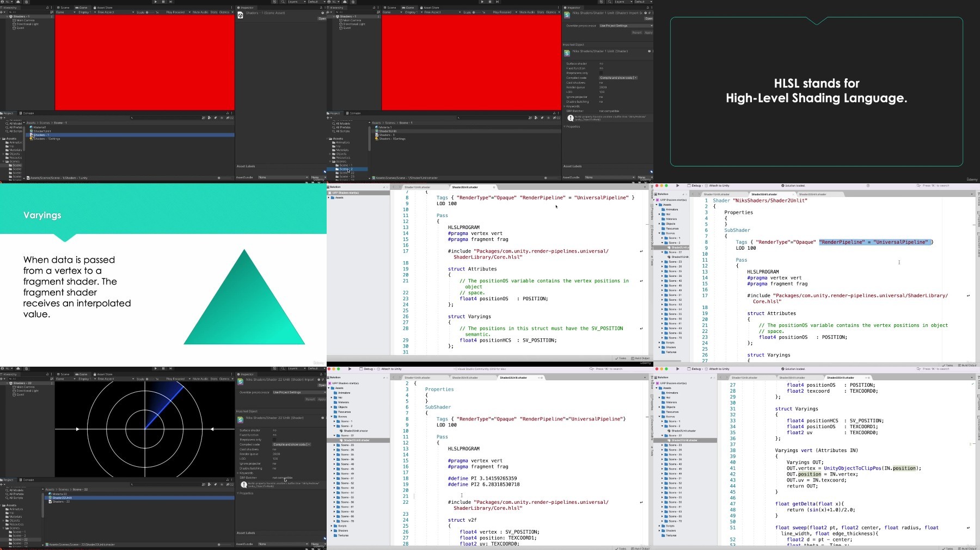This screenshot has width=980, height=550.
Task: Click the Main Camera object in the Shaders - 22 Hierarchy
Action: [24, 387]
